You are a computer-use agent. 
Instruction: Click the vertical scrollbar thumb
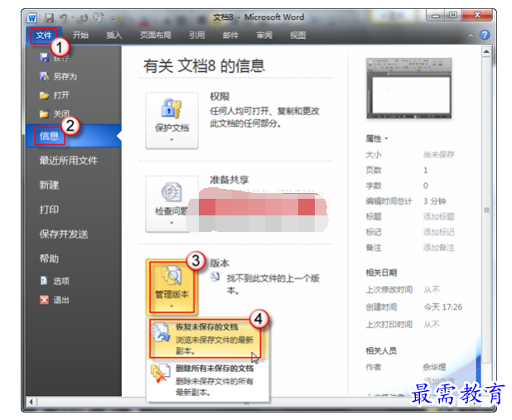tap(486, 210)
